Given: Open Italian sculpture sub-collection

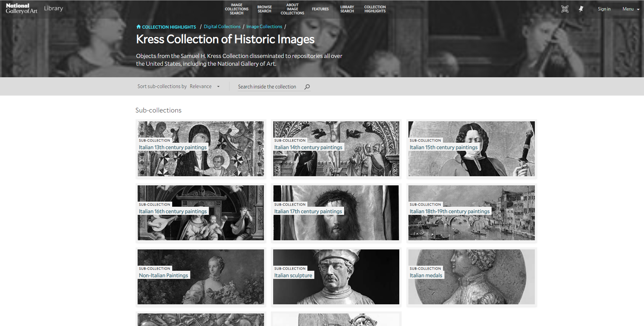Looking at the screenshot, I should click(x=336, y=277).
